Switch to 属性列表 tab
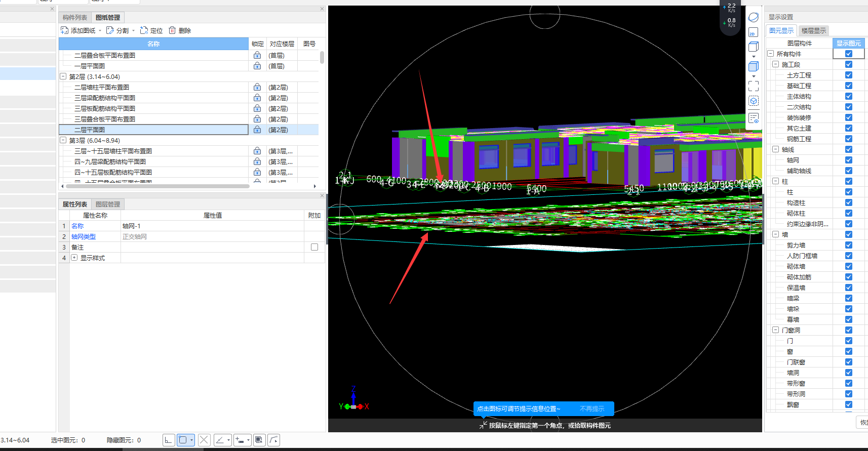This screenshot has width=868, height=451. tap(75, 204)
